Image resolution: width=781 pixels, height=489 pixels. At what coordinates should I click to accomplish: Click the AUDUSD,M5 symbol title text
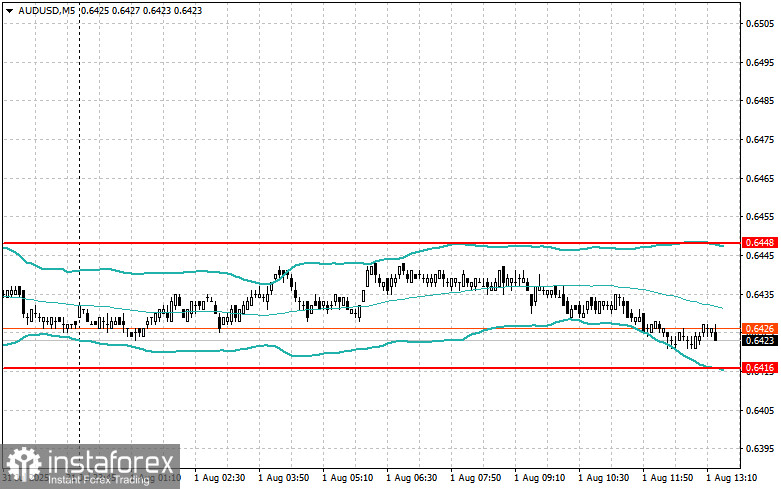47,10
